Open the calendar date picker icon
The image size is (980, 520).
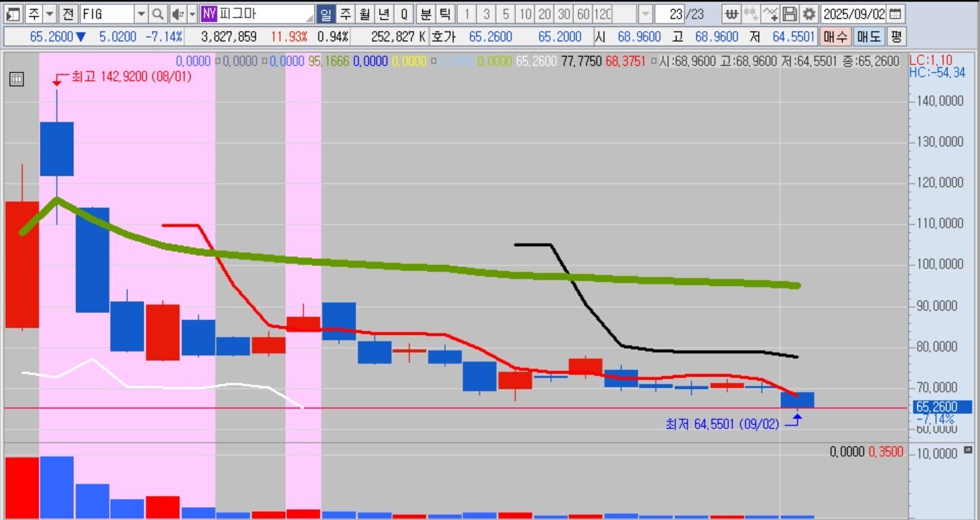tap(896, 14)
